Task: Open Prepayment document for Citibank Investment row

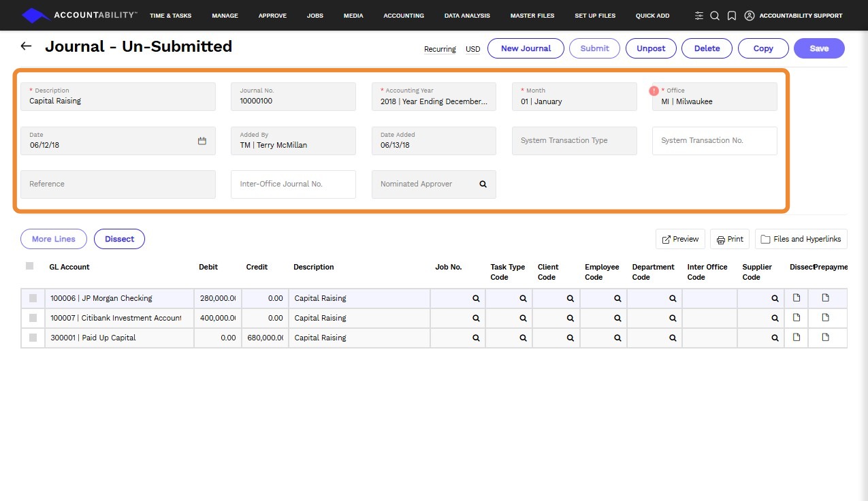Action: tap(826, 317)
